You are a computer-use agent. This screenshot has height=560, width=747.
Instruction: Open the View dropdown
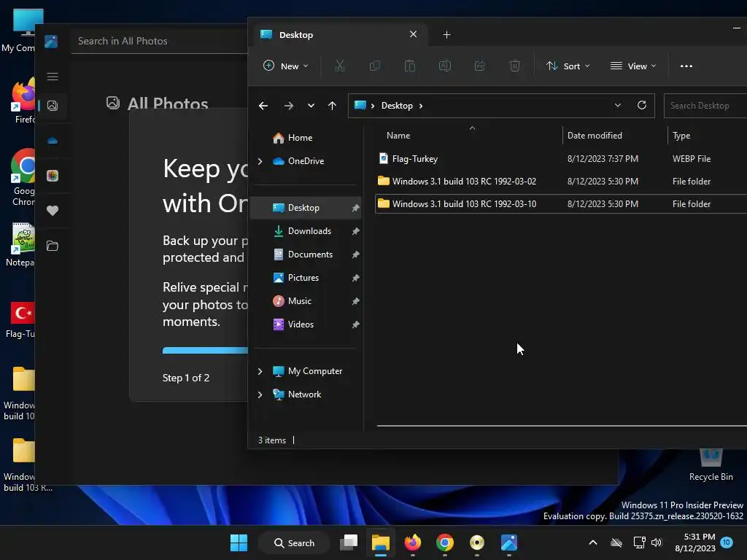coord(633,66)
